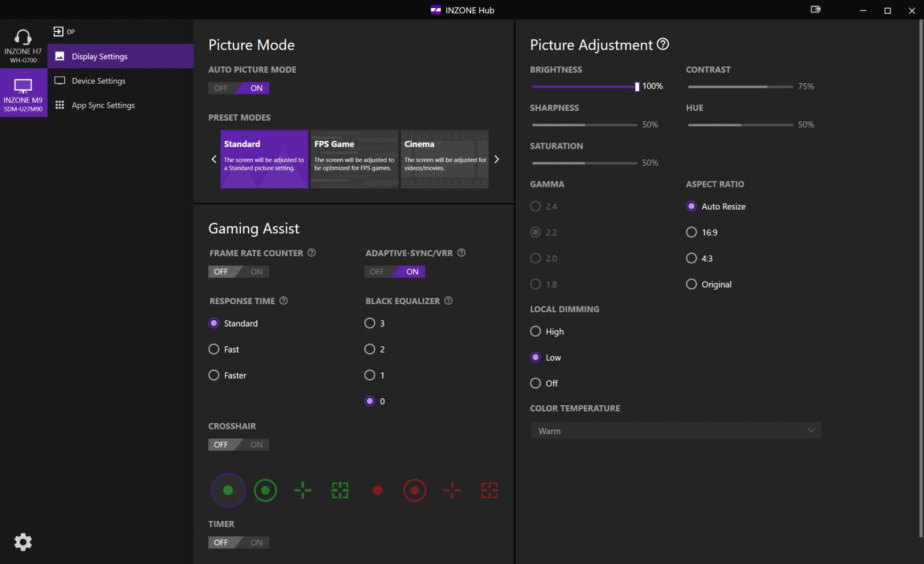Adjust the Brightness slider
This screenshot has width=924, height=564.
pos(584,87)
